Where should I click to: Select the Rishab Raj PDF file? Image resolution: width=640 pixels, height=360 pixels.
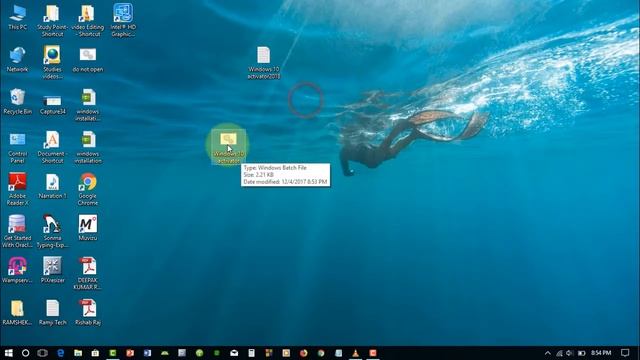88,312
